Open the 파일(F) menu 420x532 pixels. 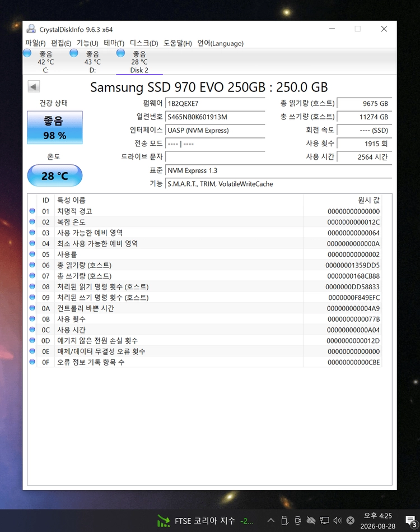[35, 43]
